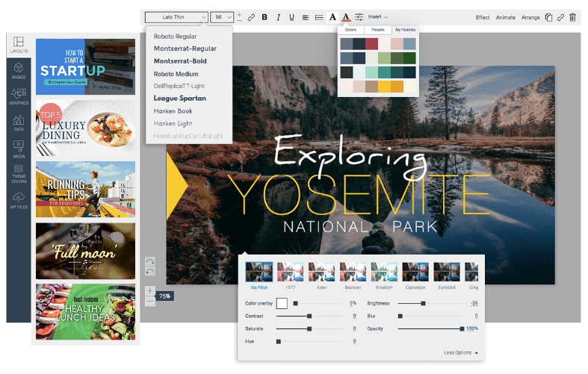588x374 pixels.
Task: Switch to the Presets color tab
Action: click(x=378, y=30)
